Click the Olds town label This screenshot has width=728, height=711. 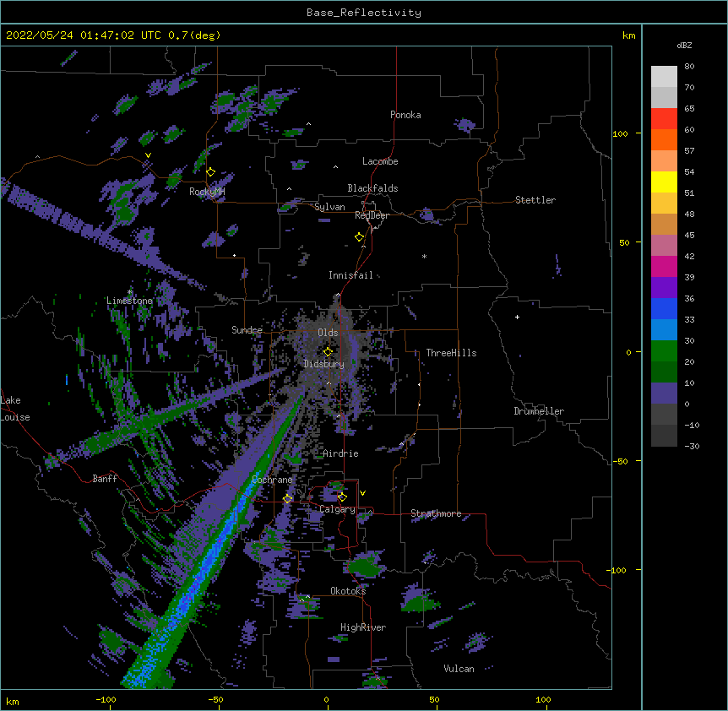(328, 333)
